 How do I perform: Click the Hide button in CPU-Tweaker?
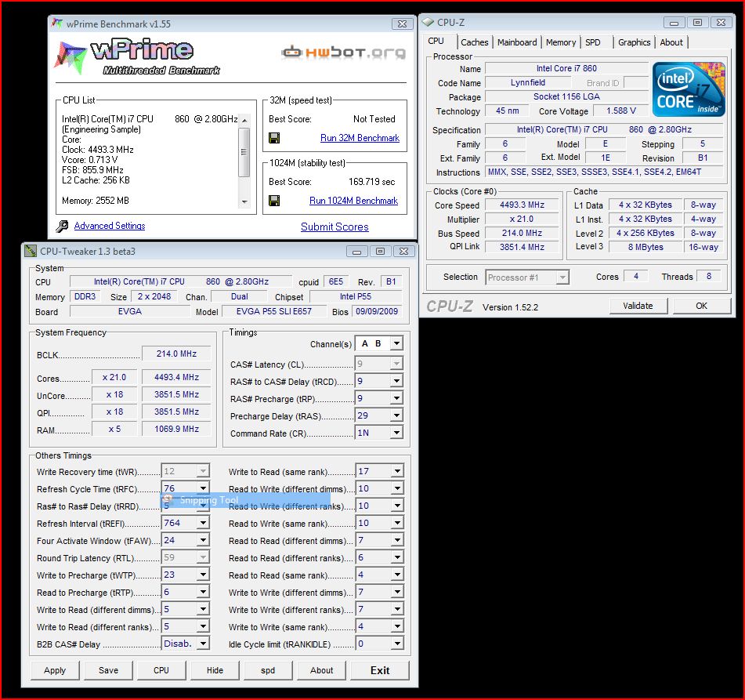(215, 670)
